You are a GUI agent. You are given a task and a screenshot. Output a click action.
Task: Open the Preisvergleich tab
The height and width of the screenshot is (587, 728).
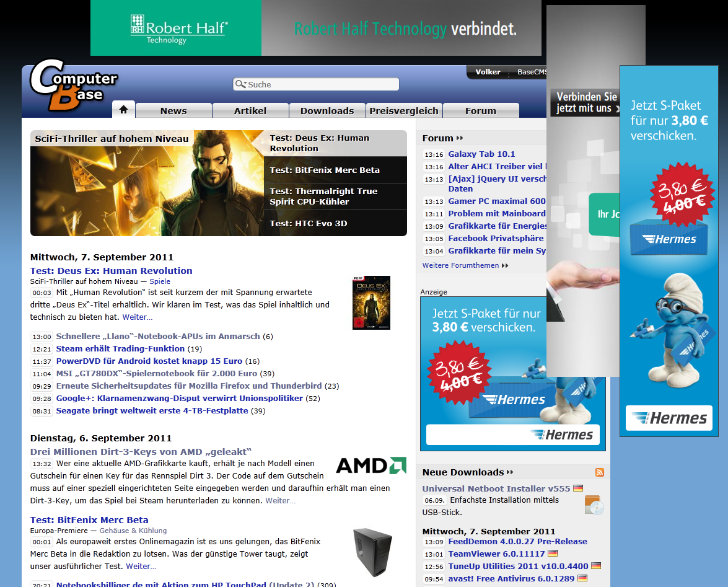[404, 110]
